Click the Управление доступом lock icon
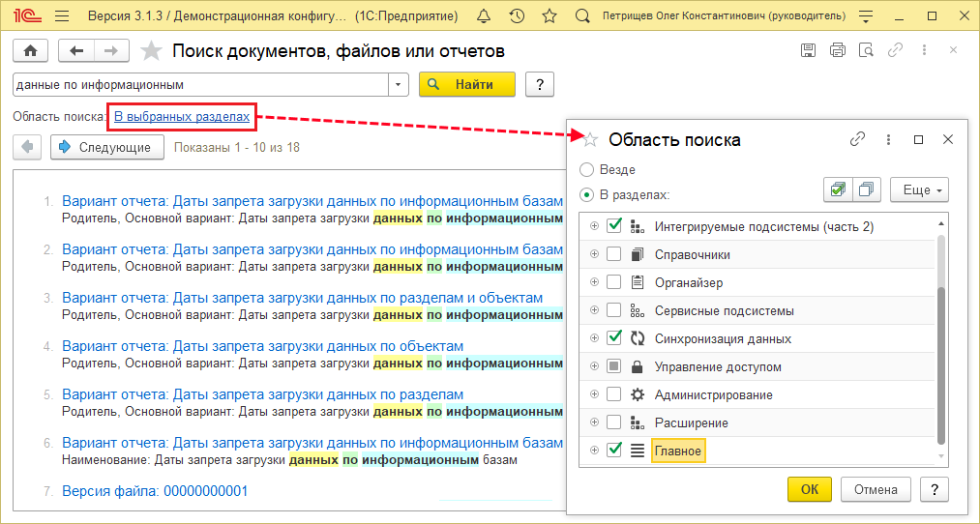Viewport: 980px width, 524px height. coord(637,367)
